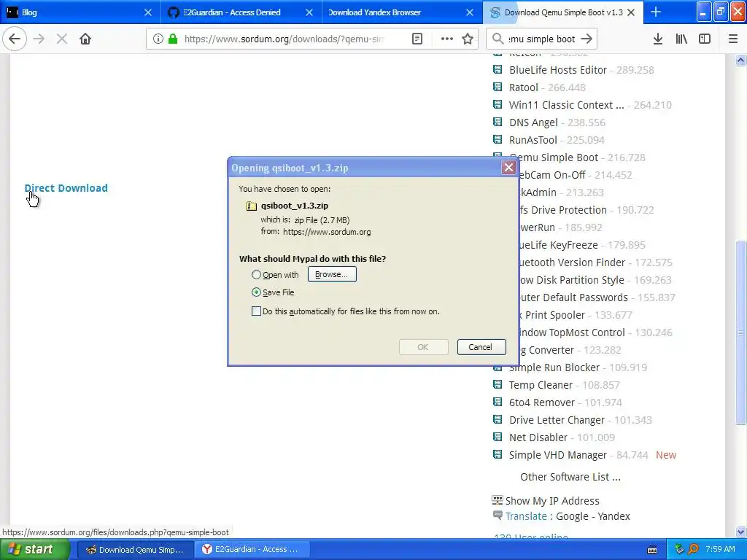This screenshot has width=747, height=560.
Task: Open the browser home page
Action: click(x=85, y=39)
